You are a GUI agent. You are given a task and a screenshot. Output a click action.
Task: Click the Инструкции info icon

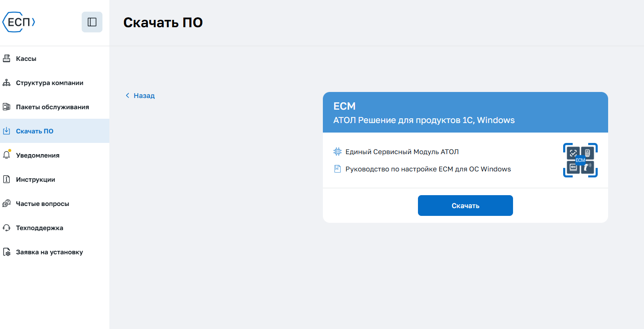6,179
